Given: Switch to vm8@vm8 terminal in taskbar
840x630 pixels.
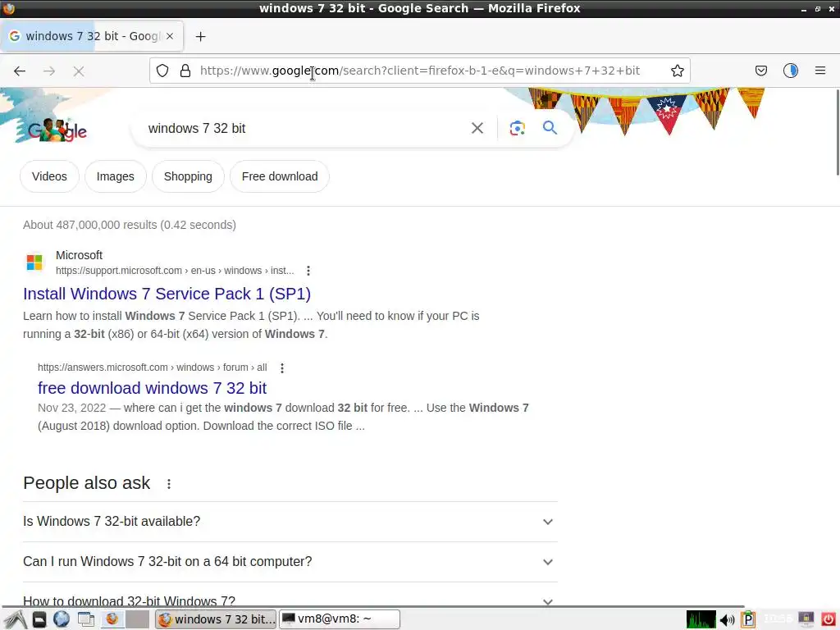Looking at the screenshot, I should coord(340,619).
